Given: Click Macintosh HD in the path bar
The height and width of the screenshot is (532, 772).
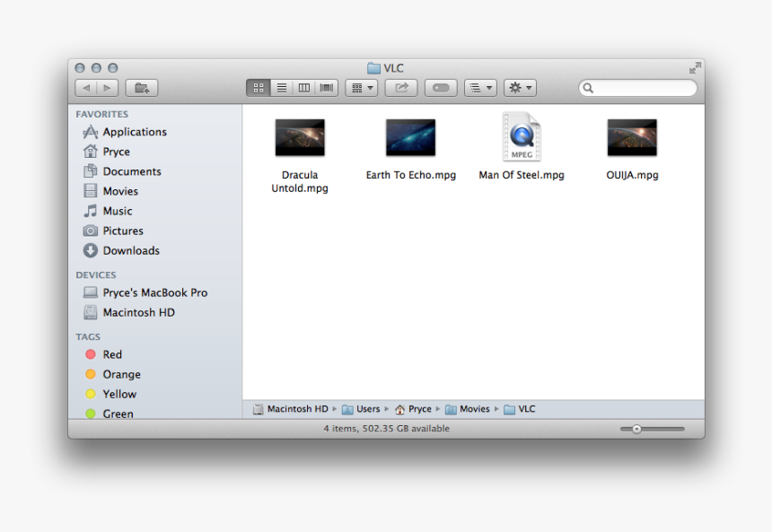Looking at the screenshot, I should 296,408.
